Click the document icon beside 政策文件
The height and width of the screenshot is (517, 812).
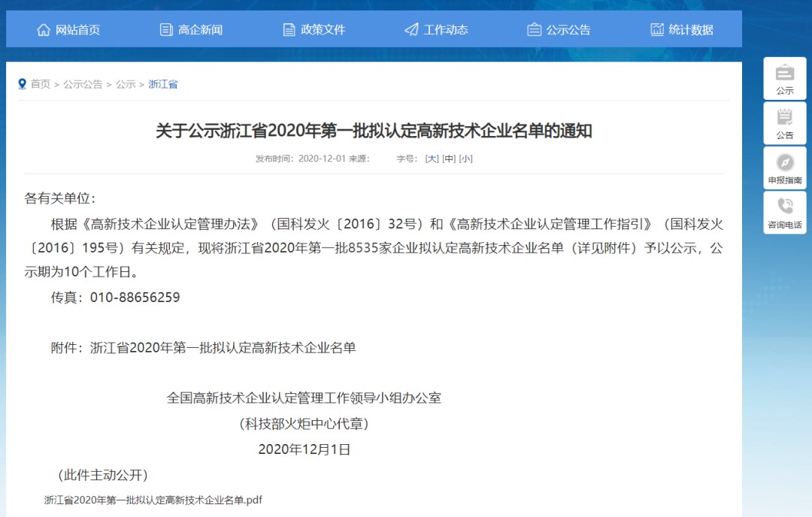click(288, 29)
